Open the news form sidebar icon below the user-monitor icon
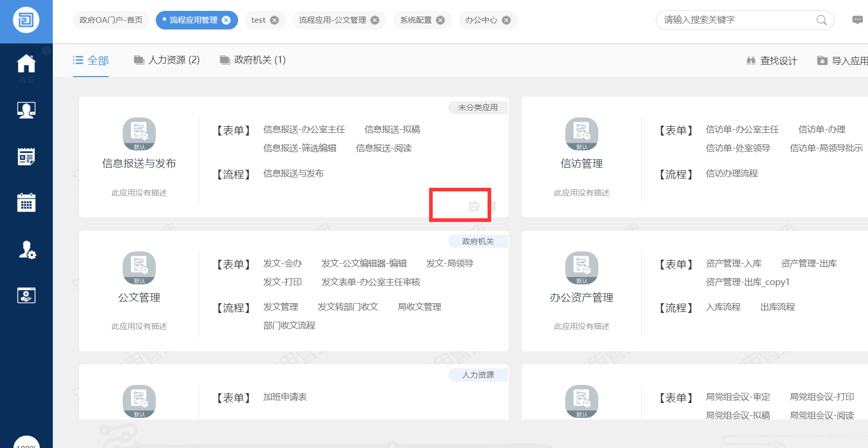Image resolution: width=868 pixels, height=448 pixels. (x=26, y=156)
